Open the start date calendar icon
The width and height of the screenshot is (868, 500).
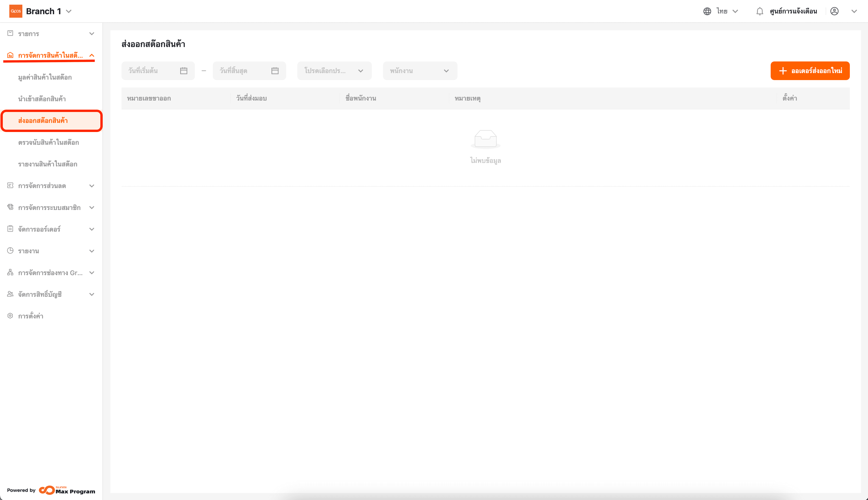pyautogui.click(x=184, y=71)
